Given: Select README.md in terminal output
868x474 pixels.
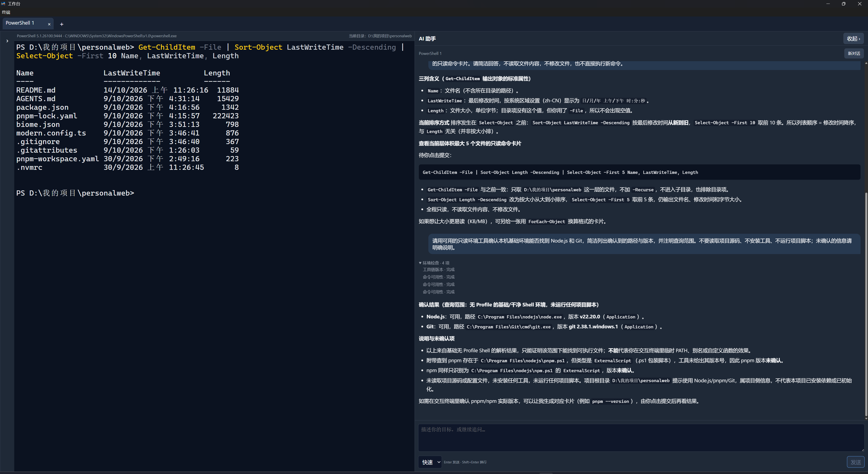Looking at the screenshot, I should point(36,90).
